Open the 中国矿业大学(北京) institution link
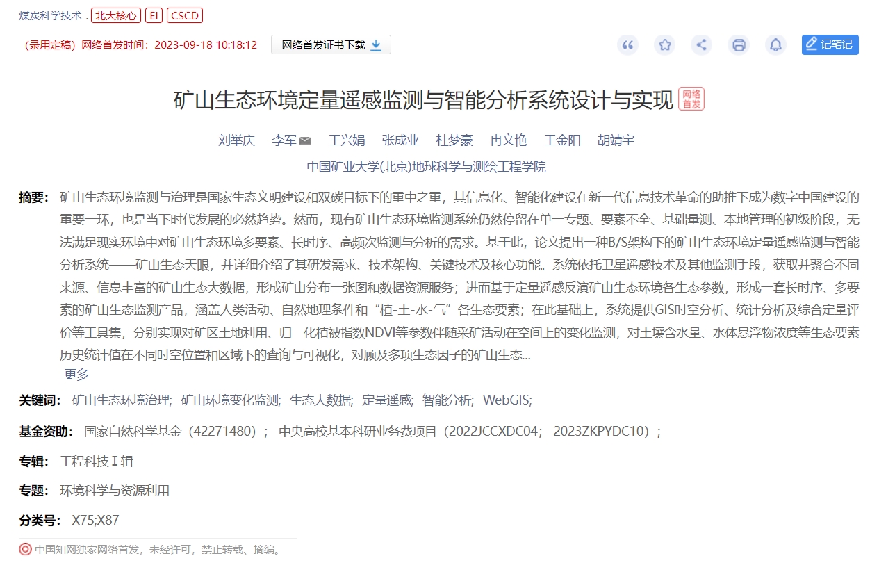 click(426, 167)
